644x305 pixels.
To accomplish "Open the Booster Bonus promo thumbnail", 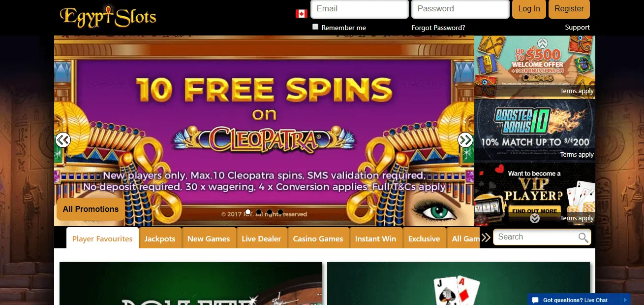I will [x=535, y=130].
